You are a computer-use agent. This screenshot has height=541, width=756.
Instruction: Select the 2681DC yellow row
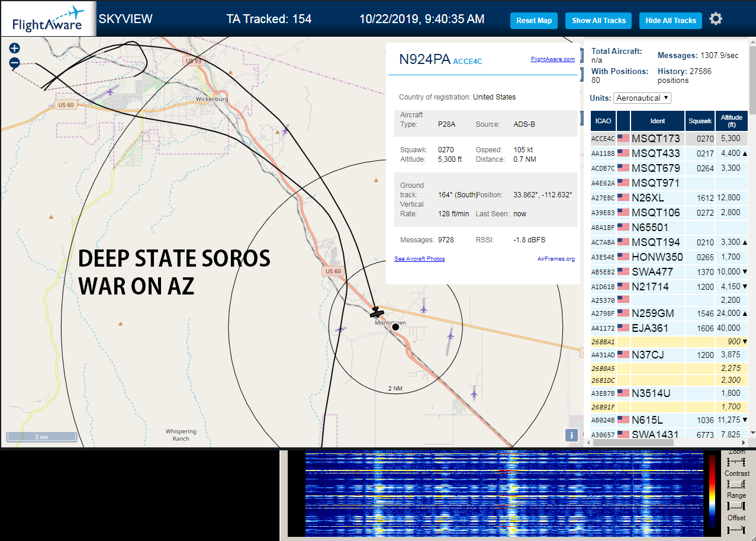pos(670,380)
